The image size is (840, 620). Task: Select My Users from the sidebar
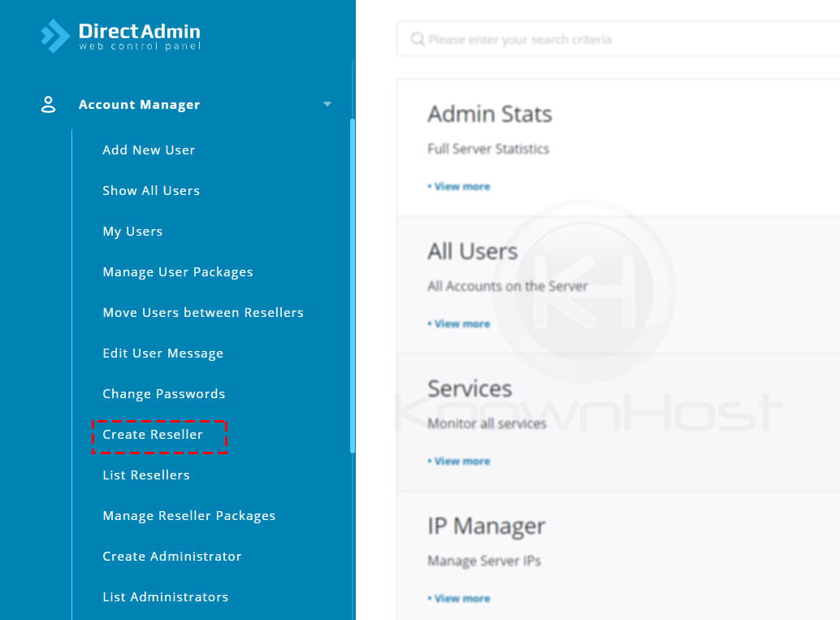click(132, 231)
